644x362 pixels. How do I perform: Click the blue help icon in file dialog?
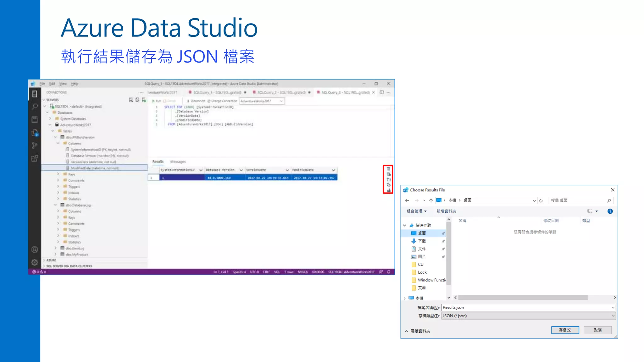pyautogui.click(x=610, y=211)
